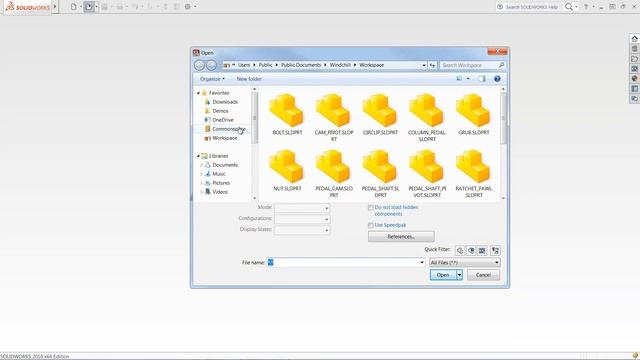Click the blue dialog help icon
This screenshot has width=640, height=360.
[x=497, y=79]
